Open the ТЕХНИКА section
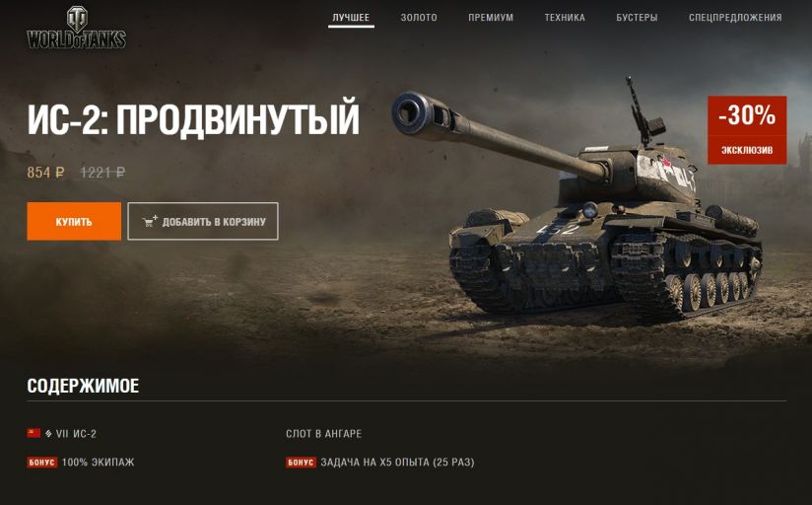Screen dimensions: 812x505 [x=565, y=18]
